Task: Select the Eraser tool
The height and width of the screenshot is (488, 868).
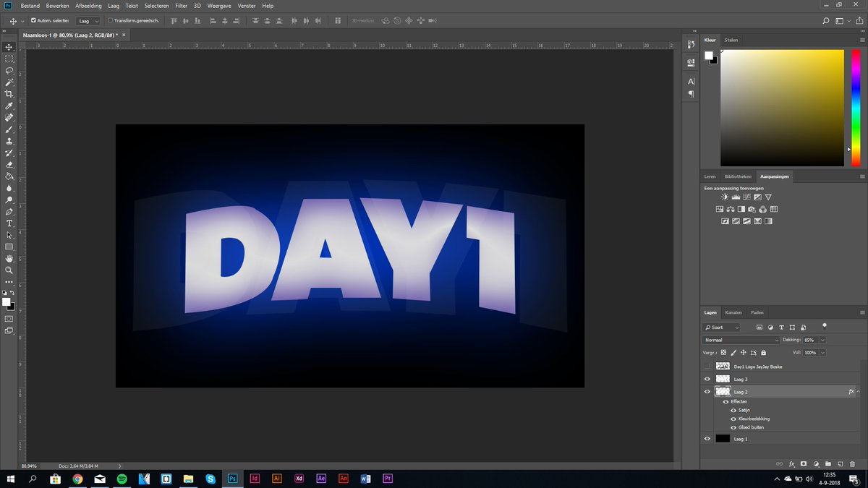Action: [x=9, y=164]
